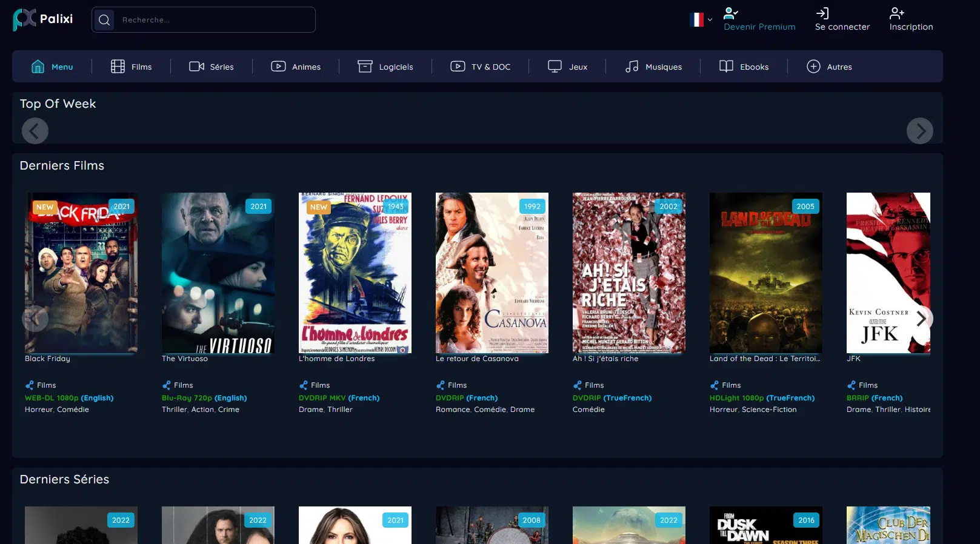Select the Séries menu item
The height and width of the screenshot is (544, 980).
pos(212,67)
